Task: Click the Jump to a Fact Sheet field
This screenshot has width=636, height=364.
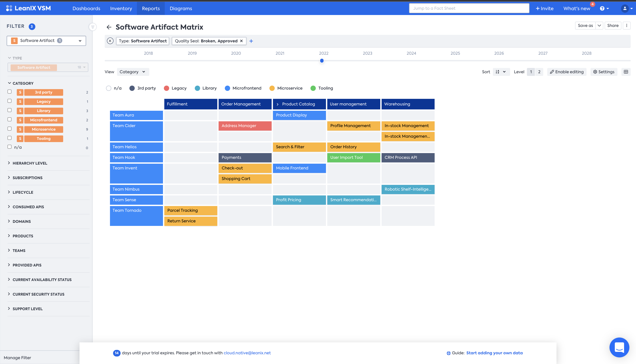Action: [x=469, y=8]
